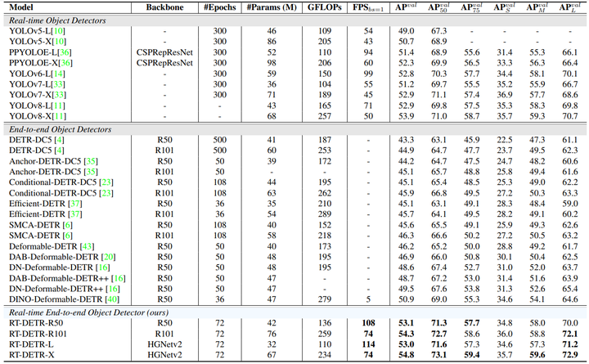Image resolution: width=589 pixels, height=364 pixels.
Task: Select GFLOPs value 289 in Efficient-DETR R101 row
Action: pos(325,214)
